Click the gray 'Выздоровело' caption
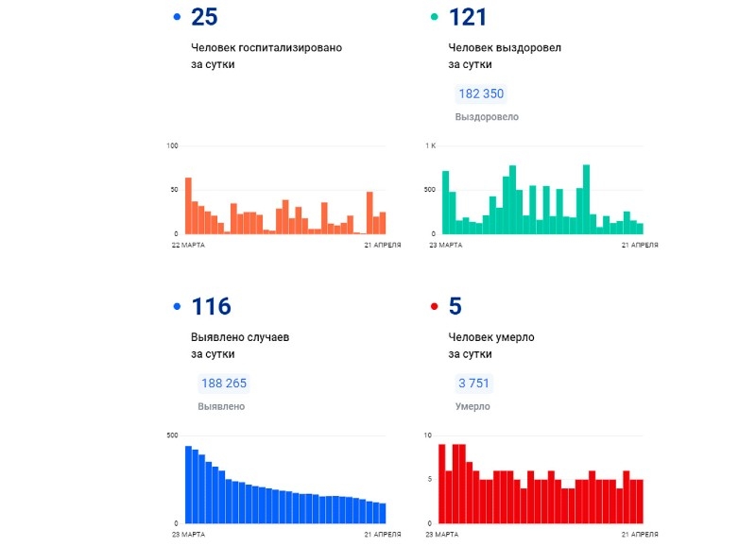This screenshot has width=756, height=546. (487, 117)
